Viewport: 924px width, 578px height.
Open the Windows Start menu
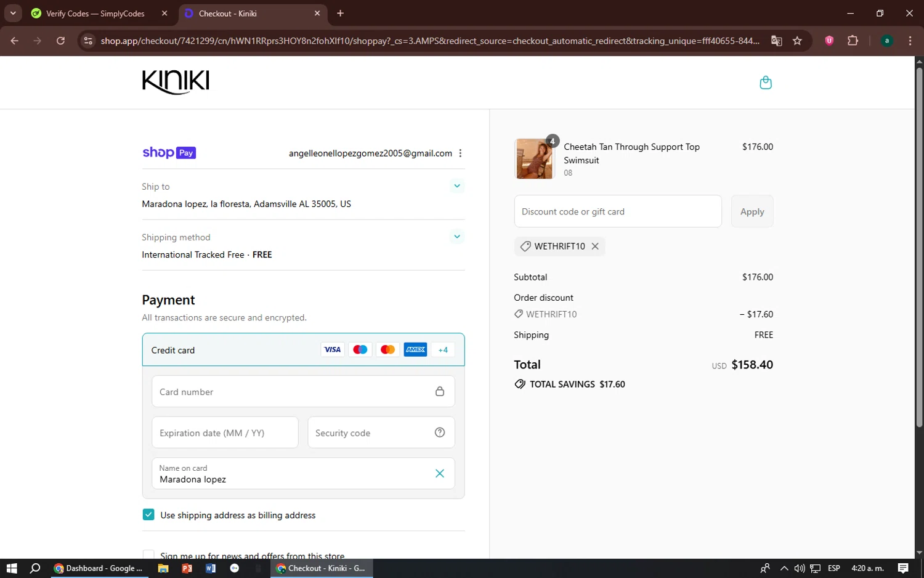[x=12, y=568]
